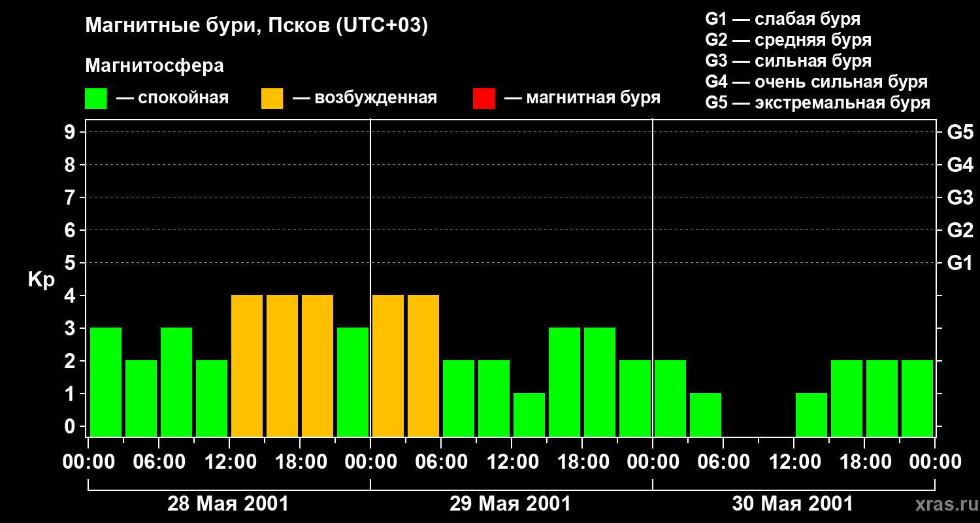The height and width of the screenshot is (523, 980).
Task: Click the date label '30 Мая 2001'
Action: click(x=792, y=503)
